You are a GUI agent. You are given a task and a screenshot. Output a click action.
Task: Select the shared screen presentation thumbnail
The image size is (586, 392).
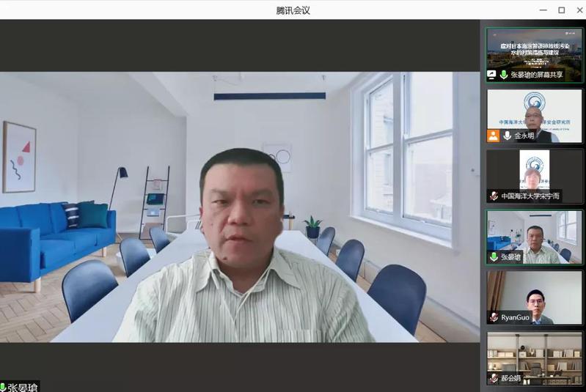pyautogui.click(x=534, y=51)
